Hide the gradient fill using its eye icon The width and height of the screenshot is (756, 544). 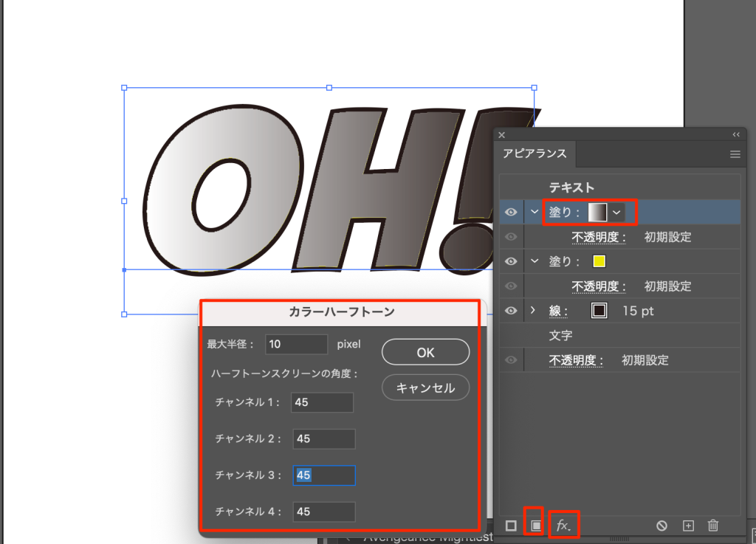[511, 213]
